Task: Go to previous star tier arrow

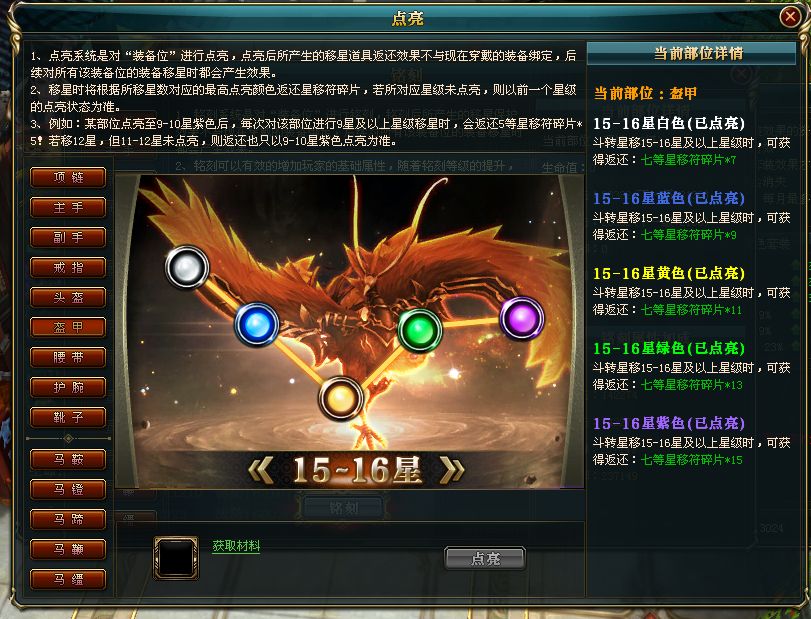Action: [x=261, y=470]
